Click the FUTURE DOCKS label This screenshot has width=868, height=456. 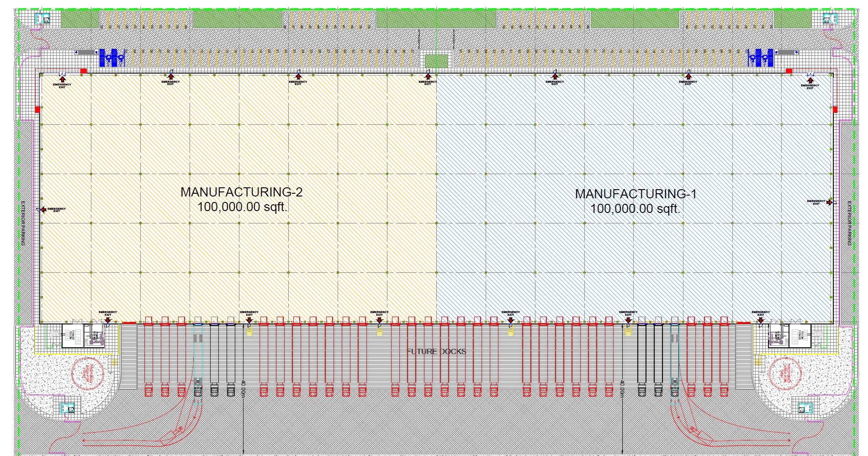436,351
